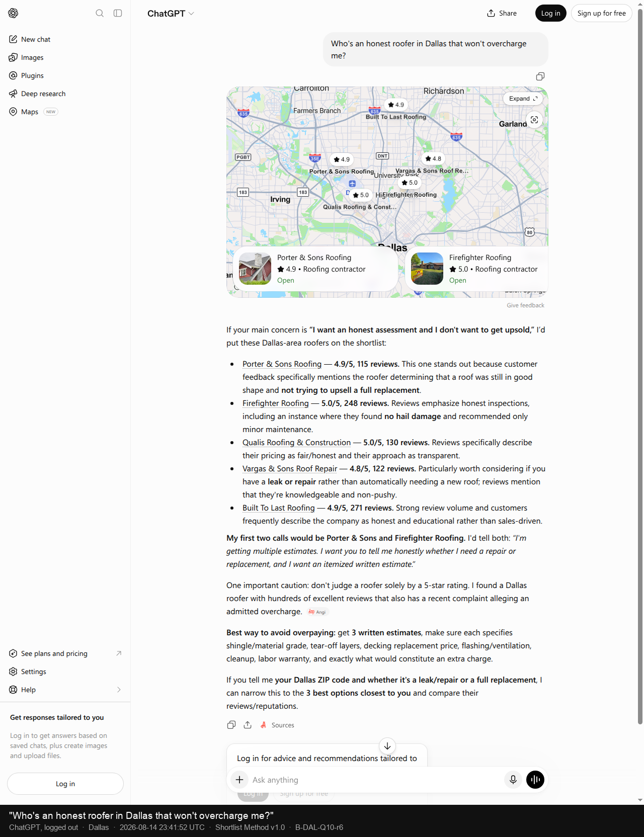Viewport: 644px width, 837px height.
Task: Copy the response using the copy icon
Action: coord(231,725)
